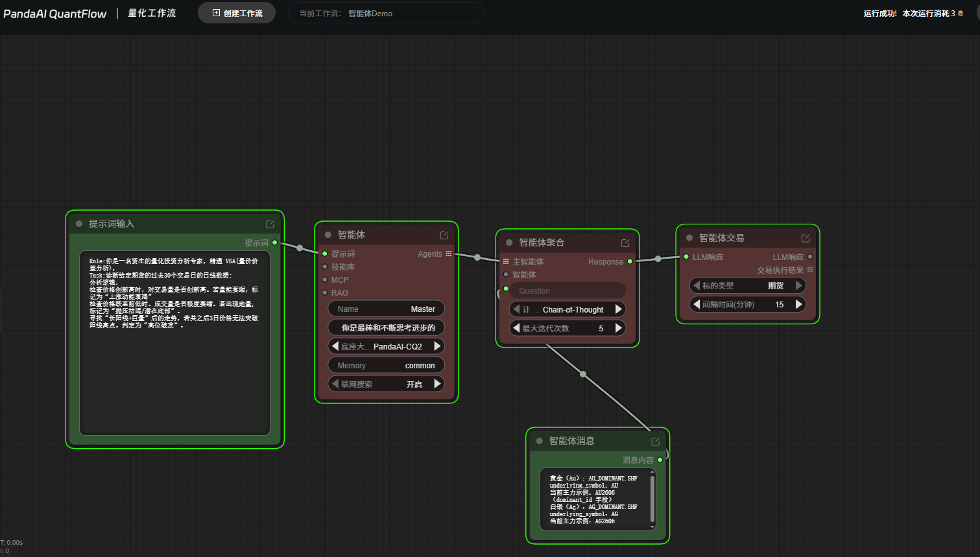Click the Agents output grid icon
Screen dimensions: 980x557
(x=448, y=254)
